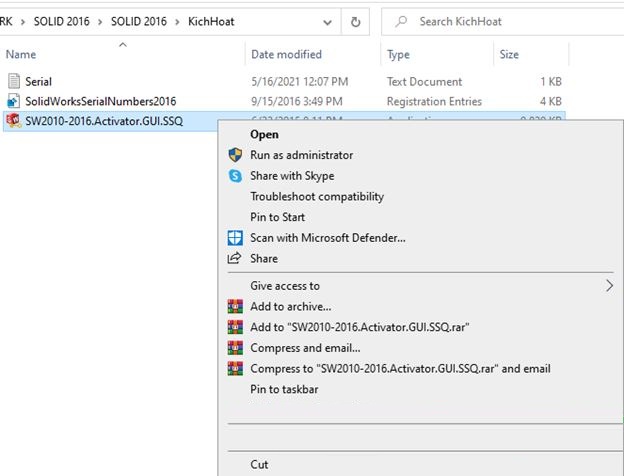Expand the Give access to submenu arrow

point(609,286)
